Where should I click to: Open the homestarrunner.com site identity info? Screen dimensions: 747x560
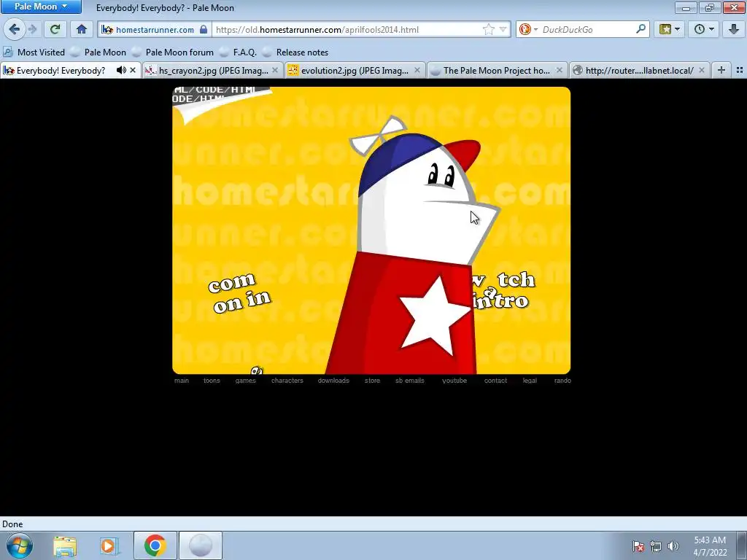[x=155, y=29]
